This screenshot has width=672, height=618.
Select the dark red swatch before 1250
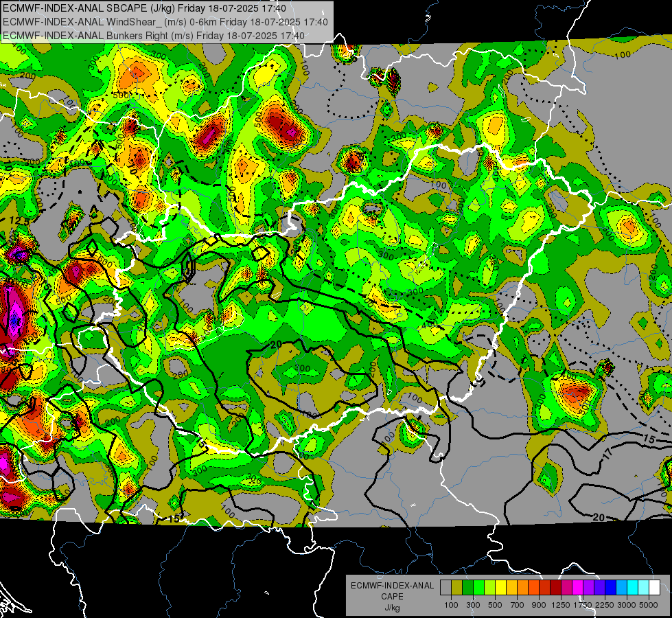tap(555, 588)
